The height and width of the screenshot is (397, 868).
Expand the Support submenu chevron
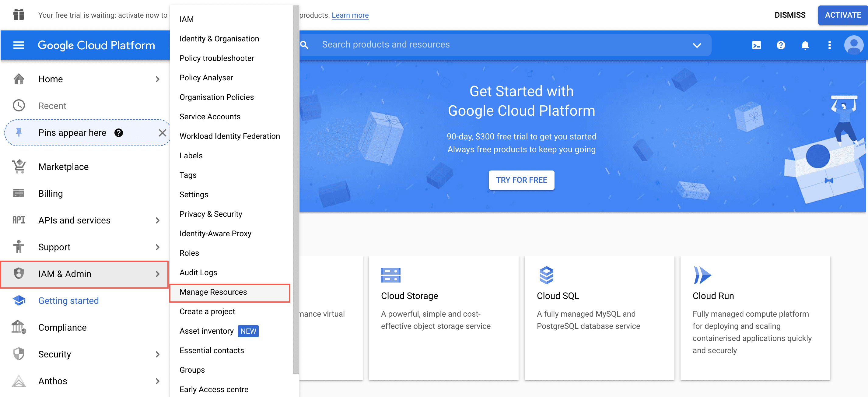[x=158, y=247]
